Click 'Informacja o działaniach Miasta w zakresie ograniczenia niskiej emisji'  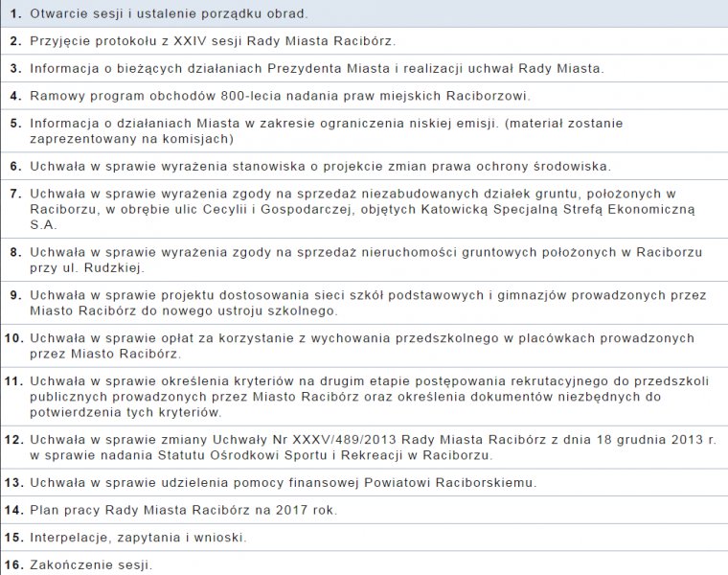click(x=364, y=131)
